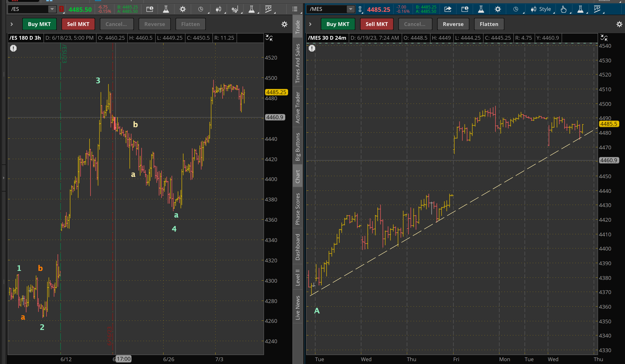Open Drawings tool menu on /ES toolbar
The image size is (625, 364).
point(268,9)
